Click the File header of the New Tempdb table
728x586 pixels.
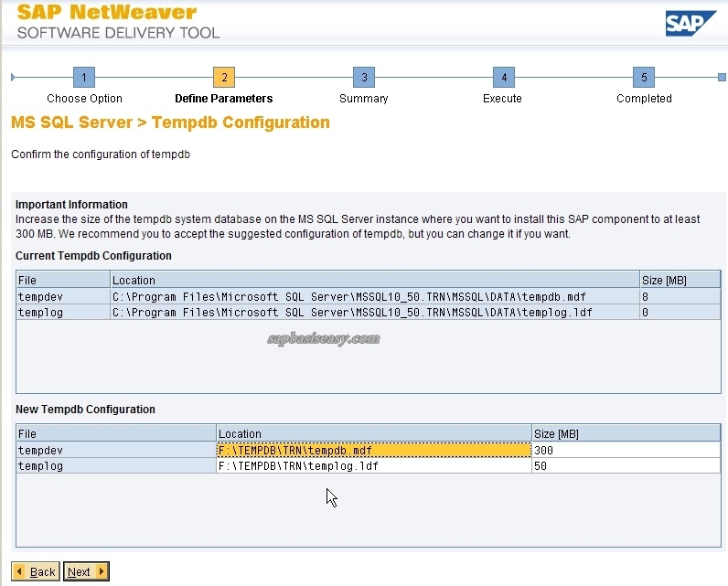point(116,434)
